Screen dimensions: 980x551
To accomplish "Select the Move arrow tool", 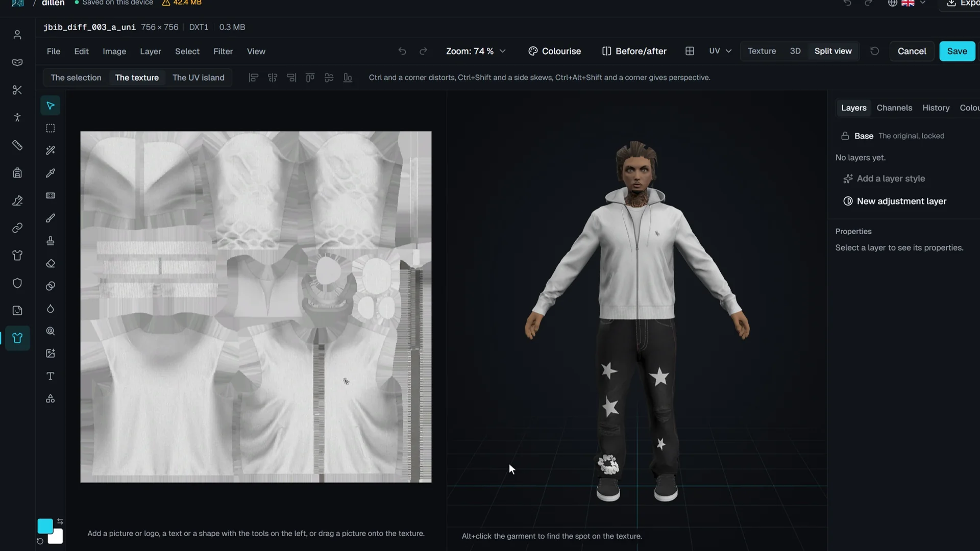I will [51, 106].
